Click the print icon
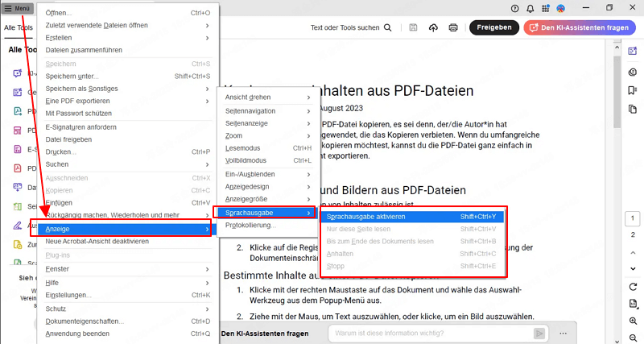644x344 pixels. coord(453,27)
